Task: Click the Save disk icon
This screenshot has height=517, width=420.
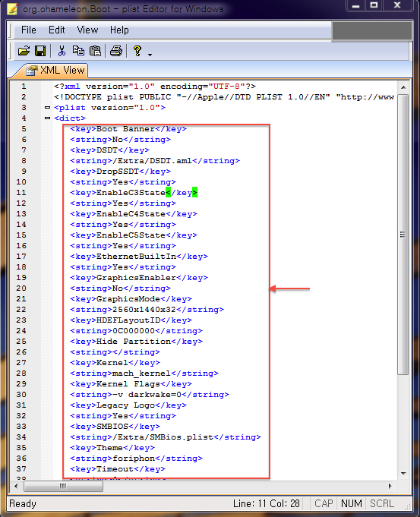Action: 40,51
